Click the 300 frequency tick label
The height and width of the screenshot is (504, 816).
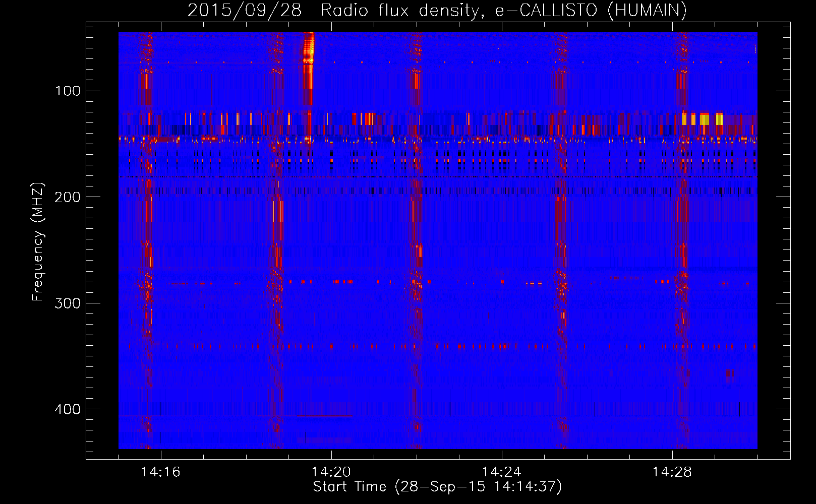click(x=68, y=303)
